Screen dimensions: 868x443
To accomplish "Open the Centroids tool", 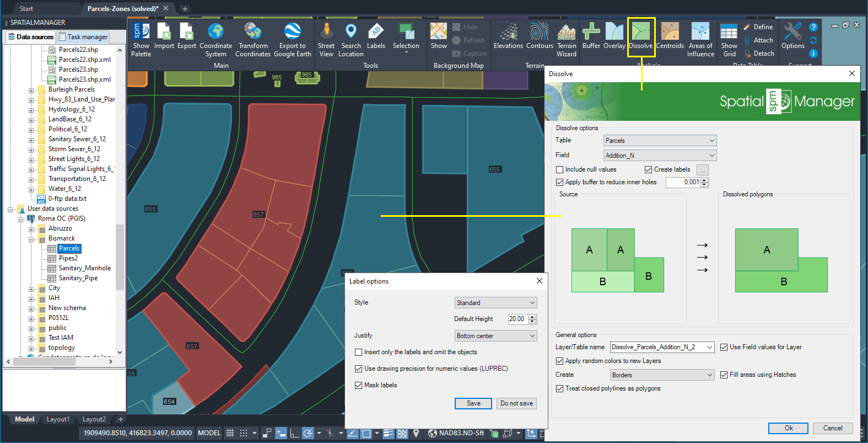I will pos(670,36).
